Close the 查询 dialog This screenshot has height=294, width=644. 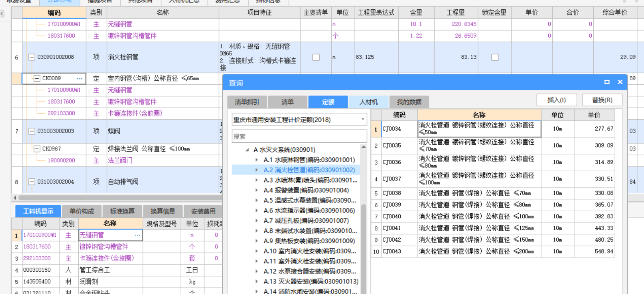click(x=620, y=82)
